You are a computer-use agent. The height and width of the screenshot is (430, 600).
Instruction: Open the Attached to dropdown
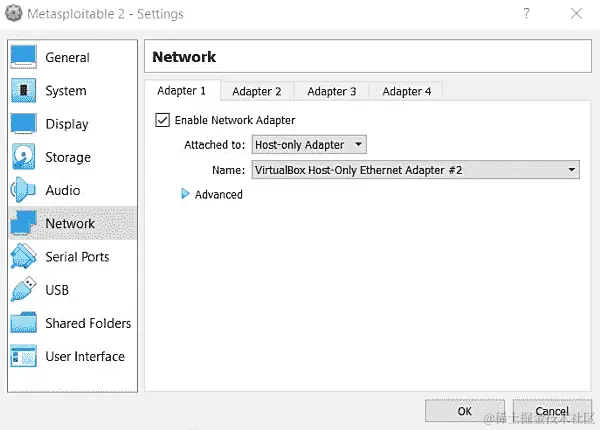[309, 145]
